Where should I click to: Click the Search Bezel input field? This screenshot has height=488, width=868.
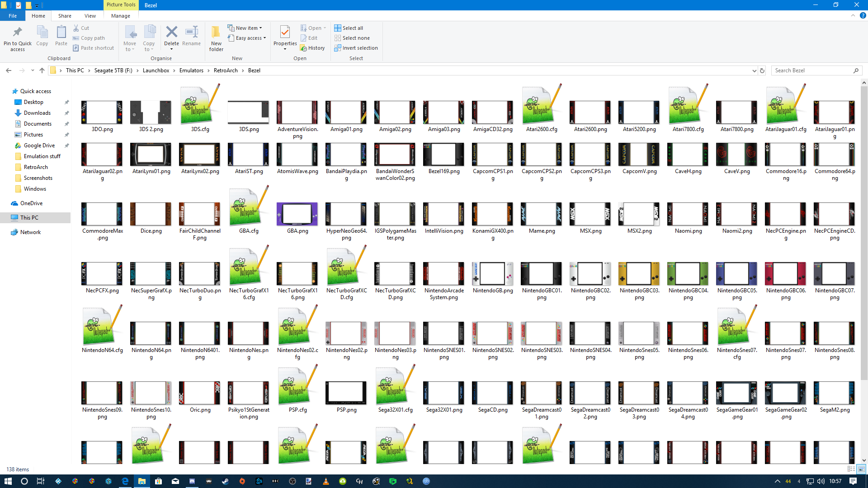pyautogui.click(x=812, y=70)
